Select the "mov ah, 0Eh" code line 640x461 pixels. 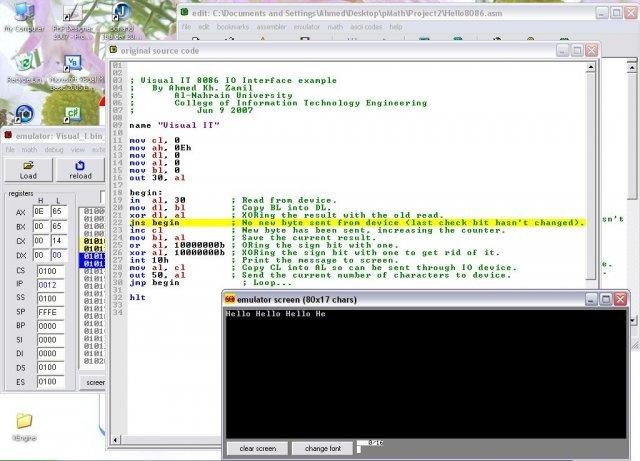[160, 147]
